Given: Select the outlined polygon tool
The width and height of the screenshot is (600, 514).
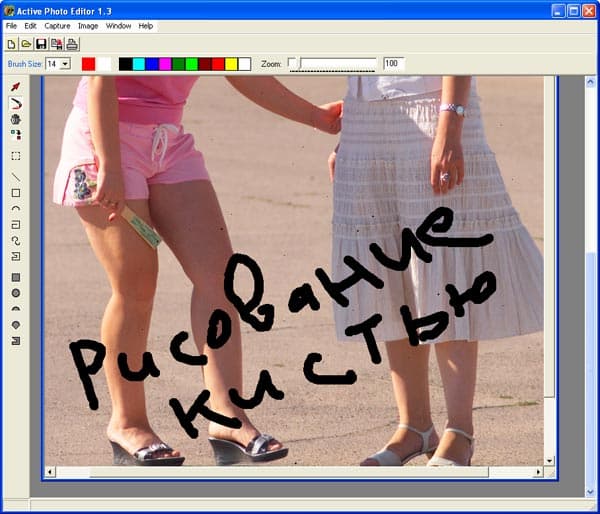Looking at the screenshot, I should click(x=16, y=256).
